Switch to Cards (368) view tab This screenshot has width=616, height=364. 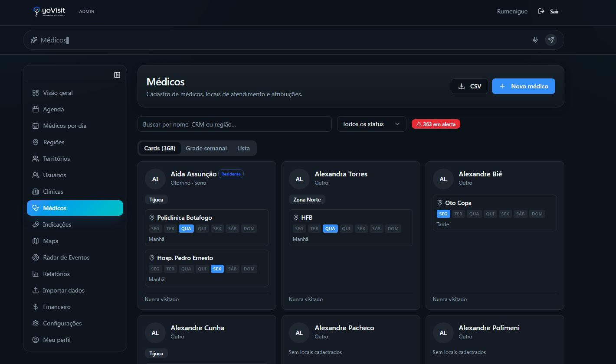(160, 148)
